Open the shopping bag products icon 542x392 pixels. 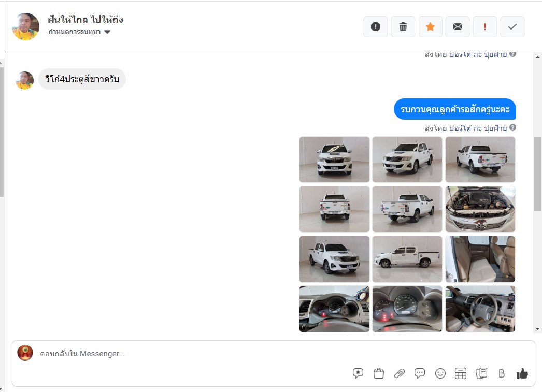click(378, 373)
